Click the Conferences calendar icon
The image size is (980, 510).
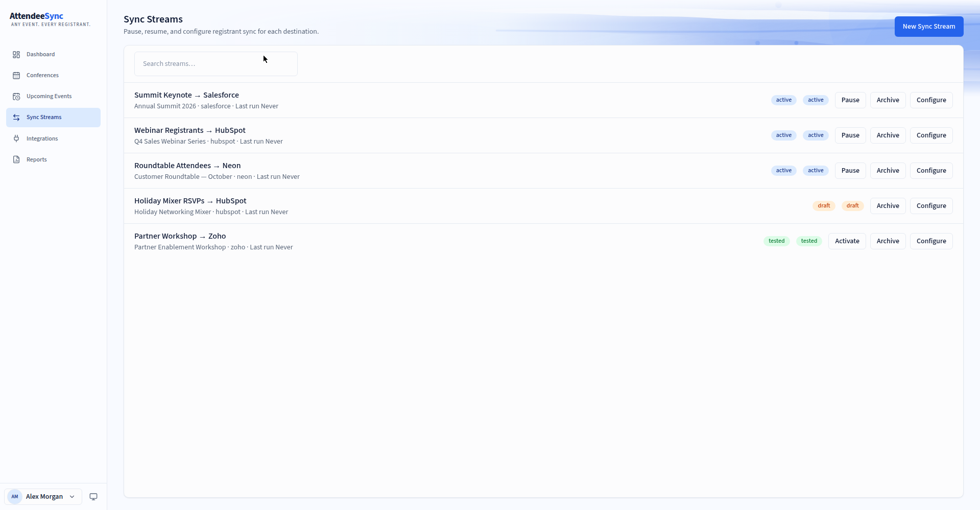pos(16,76)
